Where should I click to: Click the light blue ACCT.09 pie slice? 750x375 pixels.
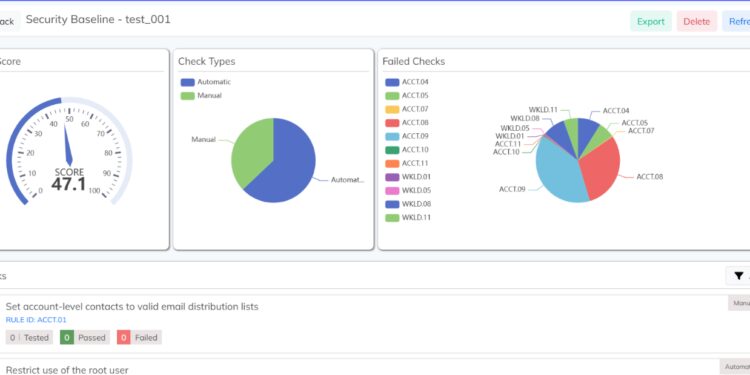[557, 172]
